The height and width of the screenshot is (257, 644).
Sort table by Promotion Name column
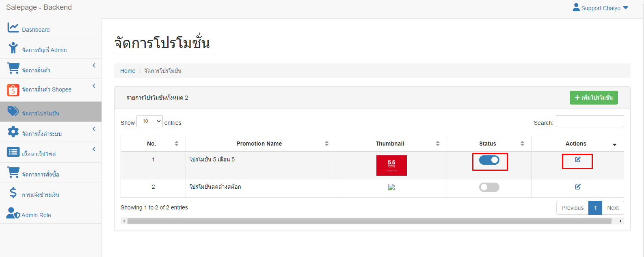coord(259,144)
